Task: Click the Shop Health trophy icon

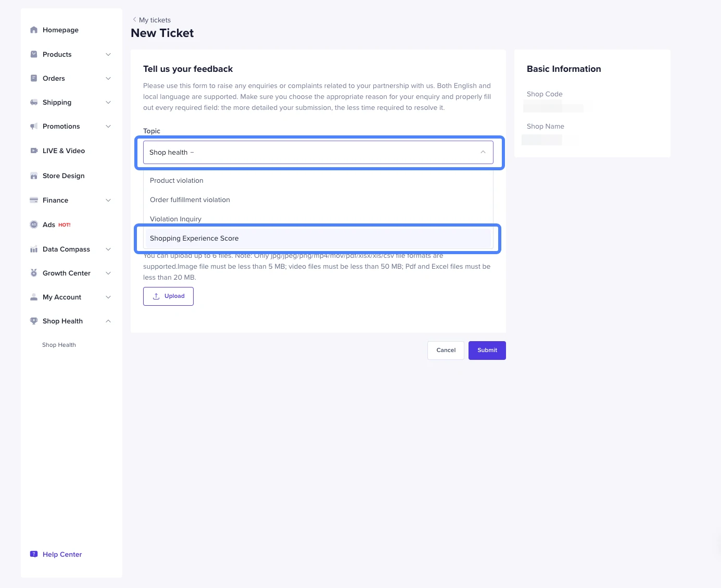Action: point(34,321)
